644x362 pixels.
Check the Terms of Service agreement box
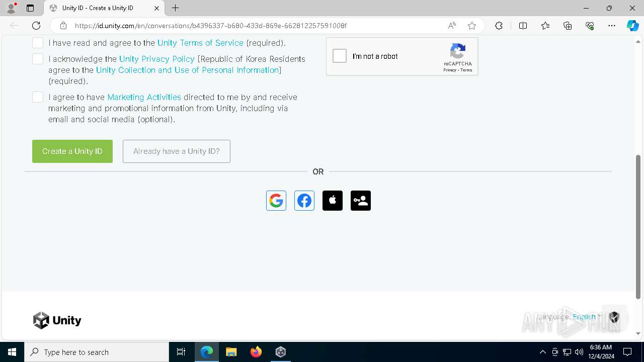click(38, 43)
